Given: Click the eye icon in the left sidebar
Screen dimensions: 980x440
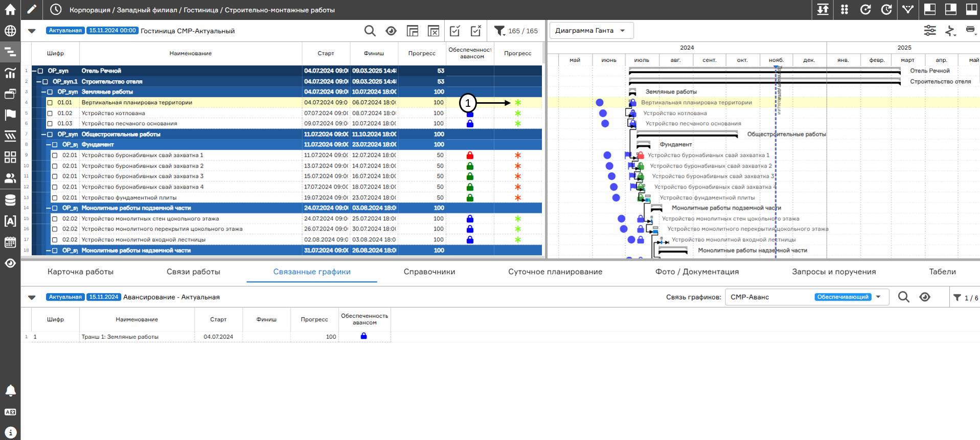Looking at the screenshot, I should [x=10, y=263].
